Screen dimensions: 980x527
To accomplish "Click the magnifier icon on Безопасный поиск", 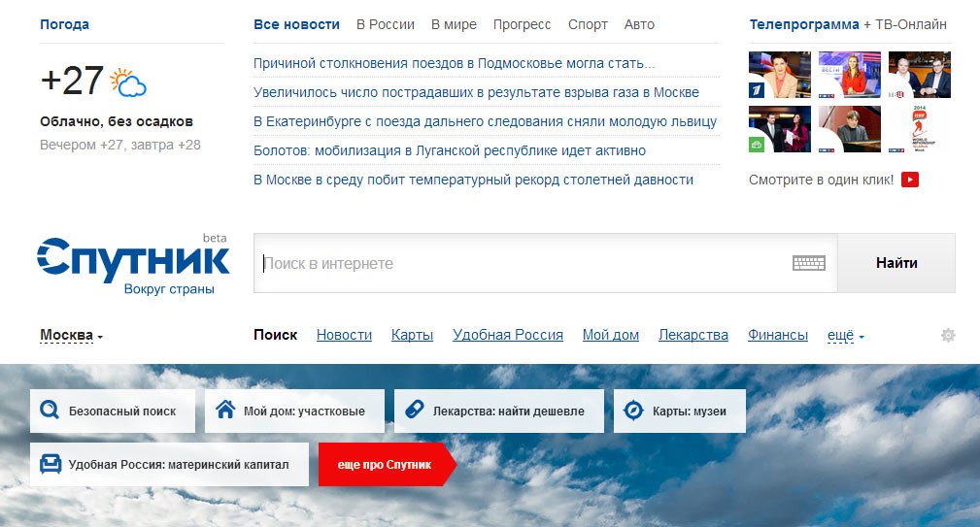I will click(50, 411).
